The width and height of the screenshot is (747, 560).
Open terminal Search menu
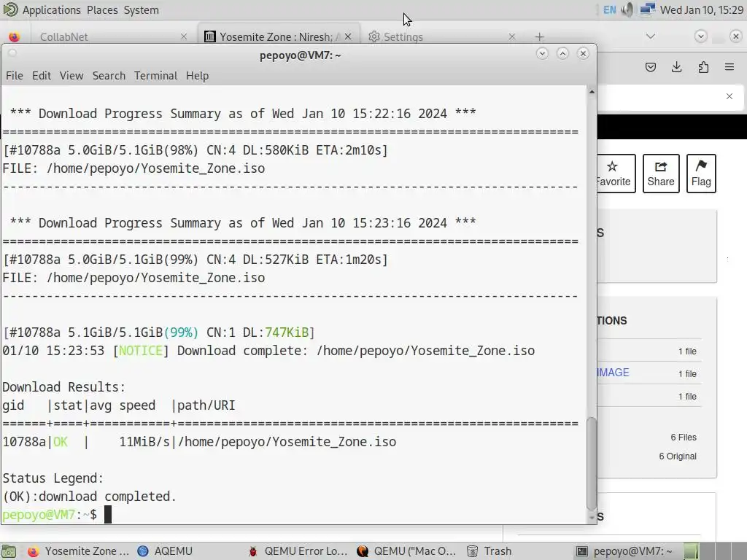(x=109, y=76)
